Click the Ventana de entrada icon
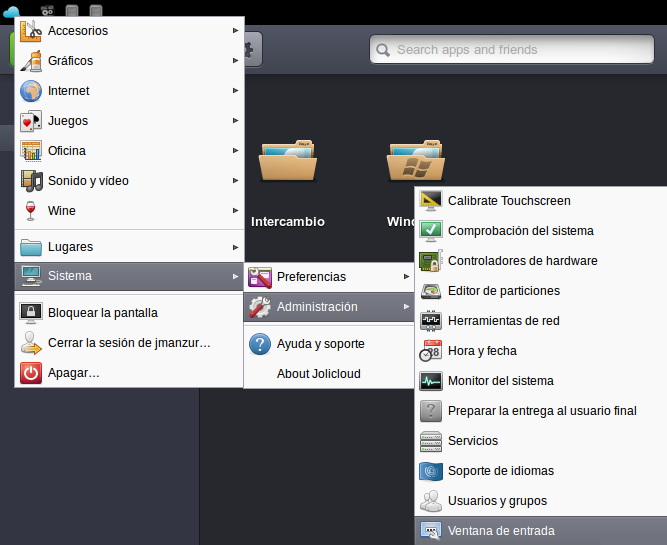 pos(431,531)
